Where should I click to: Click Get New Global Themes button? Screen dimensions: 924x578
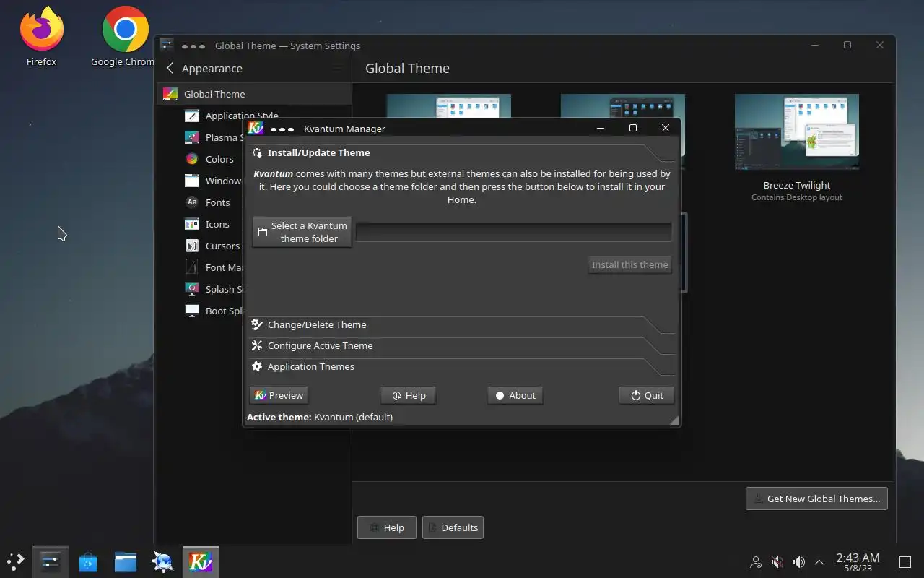(x=816, y=499)
